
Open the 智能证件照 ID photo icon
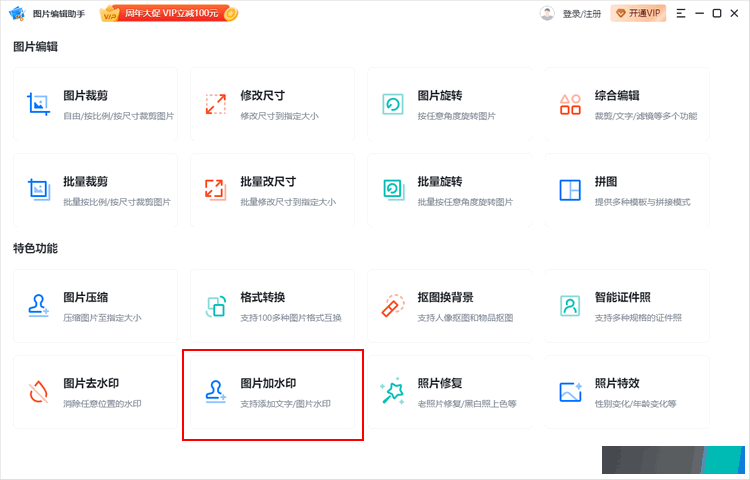pos(570,306)
